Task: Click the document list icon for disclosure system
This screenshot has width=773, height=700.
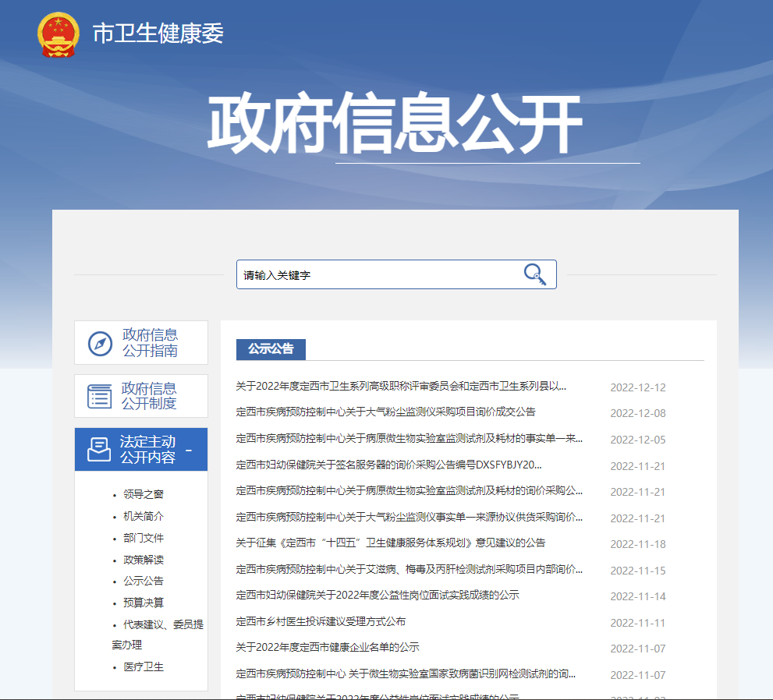Action: click(100, 396)
